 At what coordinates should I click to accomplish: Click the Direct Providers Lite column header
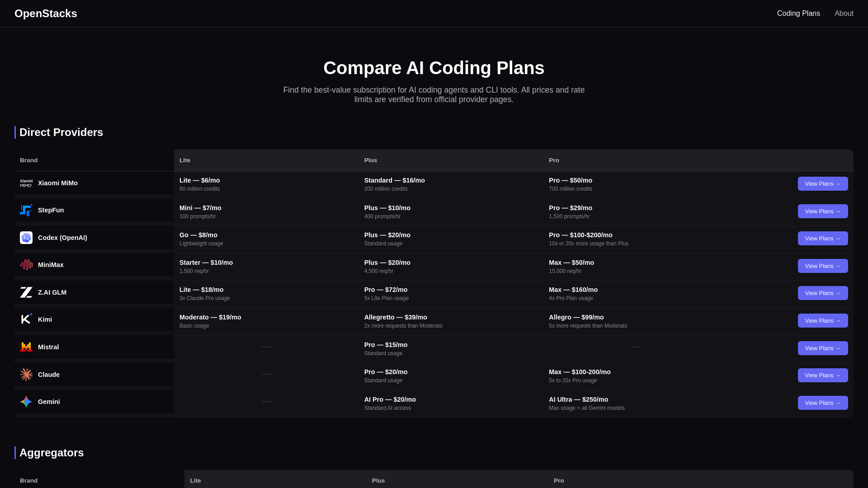185,160
